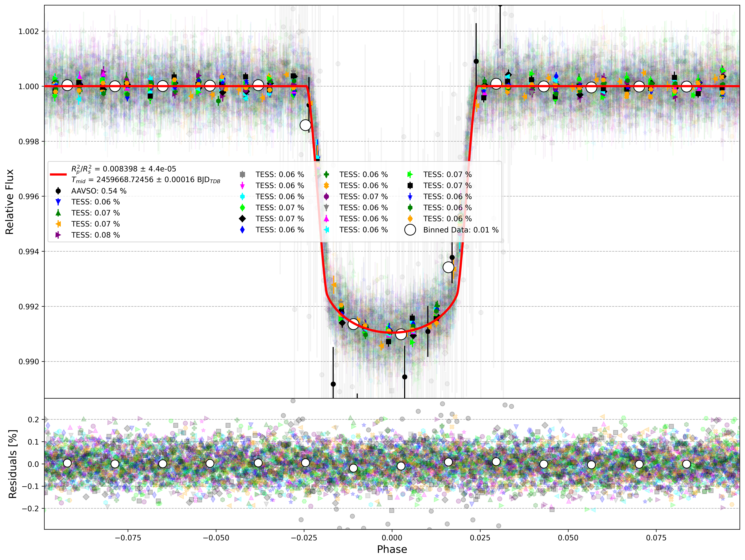Screen dimensions: 745x560
Task: Click the blue star TESS 0.06 % legend marker
Action: point(410,196)
